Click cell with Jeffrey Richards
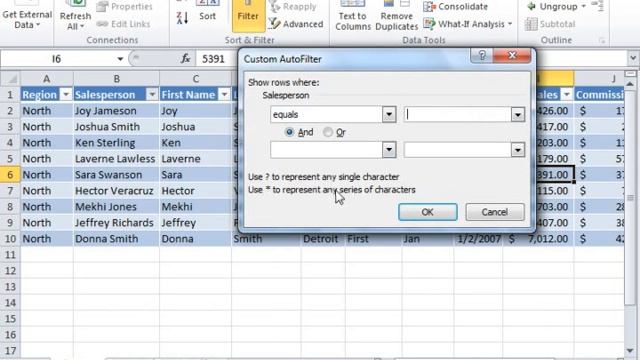This screenshot has height=360, width=640. tap(116, 223)
